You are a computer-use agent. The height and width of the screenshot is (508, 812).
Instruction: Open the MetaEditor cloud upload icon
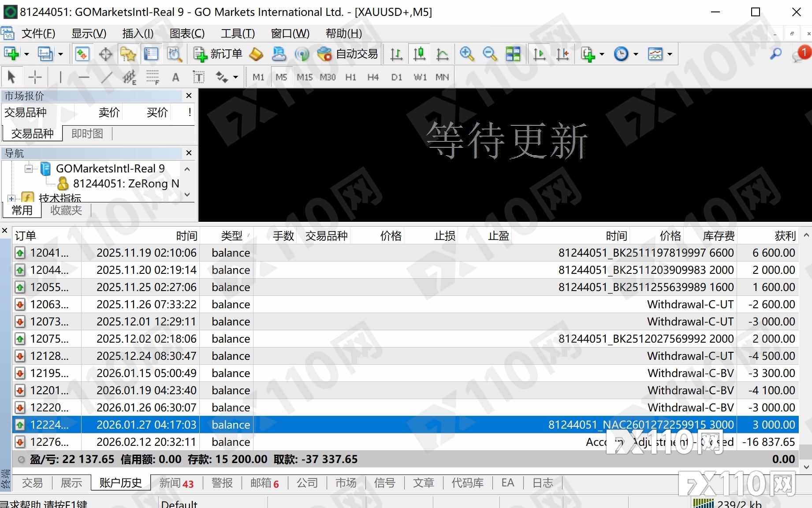pyautogui.click(x=279, y=54)
